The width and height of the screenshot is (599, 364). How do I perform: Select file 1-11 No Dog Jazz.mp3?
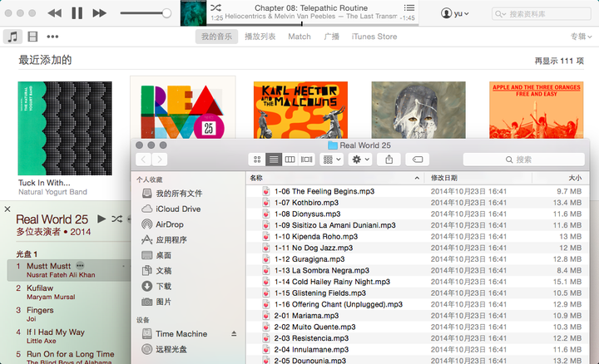418,248
